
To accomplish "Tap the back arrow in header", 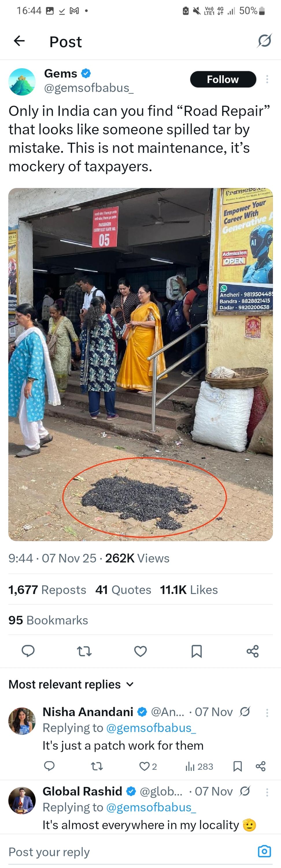I will 19,41.
